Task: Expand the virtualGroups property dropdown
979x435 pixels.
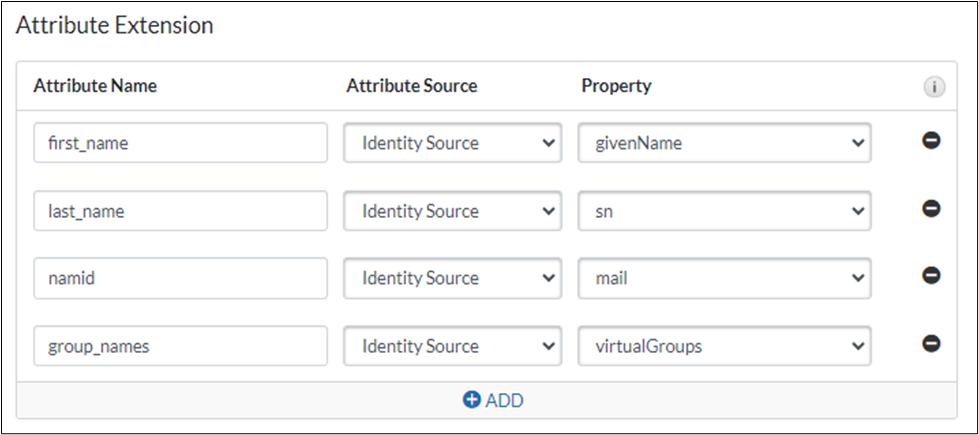Action: tap(724, 346)
